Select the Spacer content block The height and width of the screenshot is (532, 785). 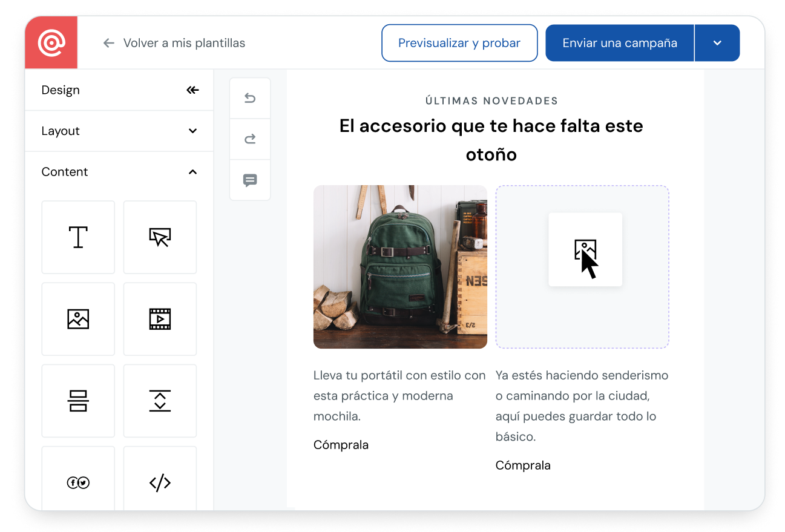[x=160, y=401]
